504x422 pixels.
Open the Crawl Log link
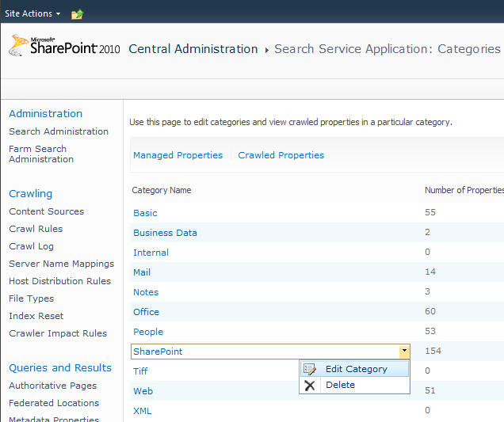[31, 246]
